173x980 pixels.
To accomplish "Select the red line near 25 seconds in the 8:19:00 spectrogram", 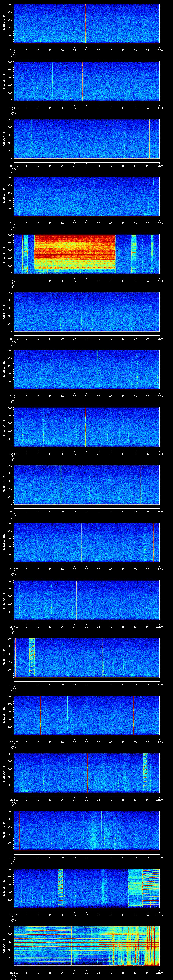I will (76, 600).
